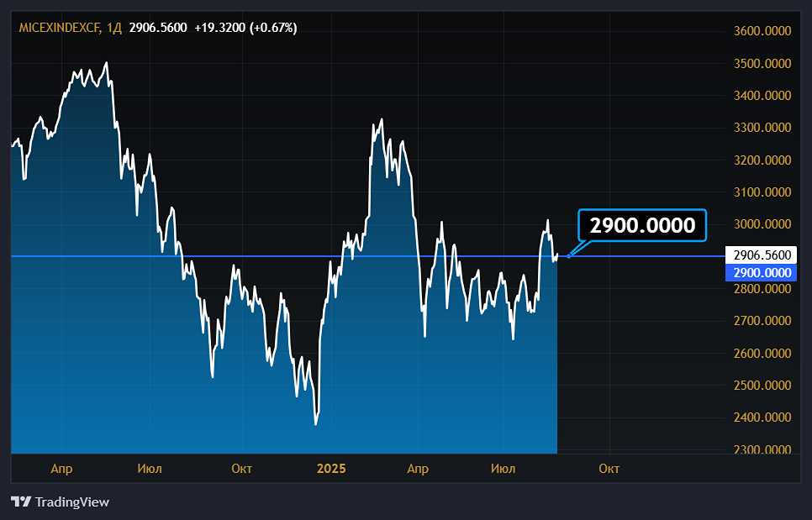
Task: Click the 3000.0000 price scale label
Action: click(762, 224)
